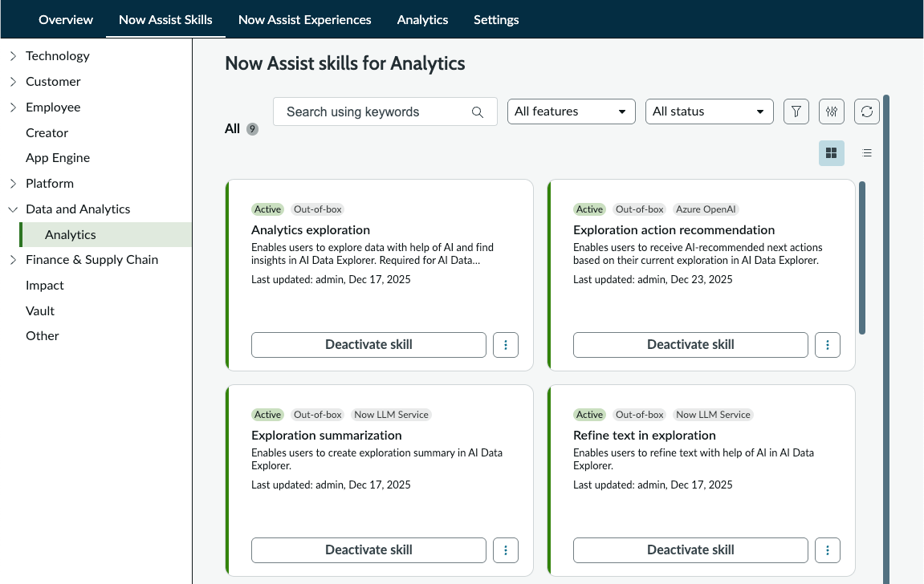Click the Refine text in exploration title
924x584 pixels.
[x=645, y=436]
